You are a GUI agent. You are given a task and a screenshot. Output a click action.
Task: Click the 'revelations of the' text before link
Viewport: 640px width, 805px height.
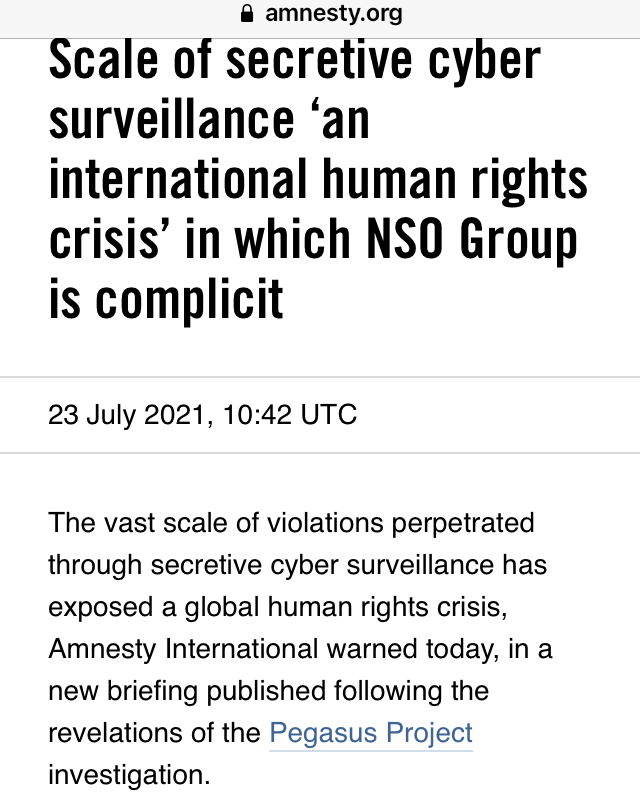[x=154, y=733]
